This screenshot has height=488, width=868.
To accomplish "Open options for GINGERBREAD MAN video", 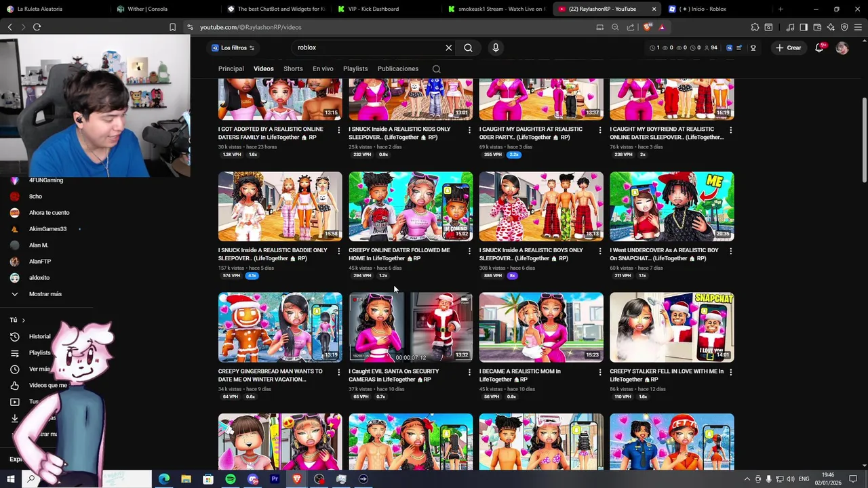I will tap(338, 372).
